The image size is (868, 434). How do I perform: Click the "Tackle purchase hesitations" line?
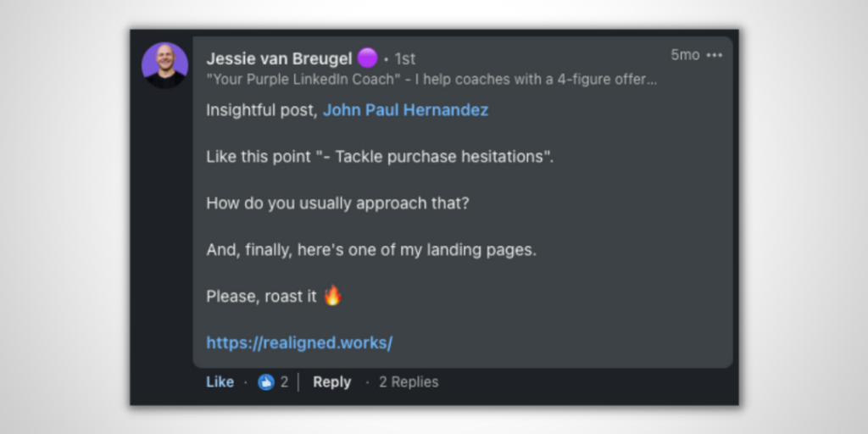[x=380, y=157]
